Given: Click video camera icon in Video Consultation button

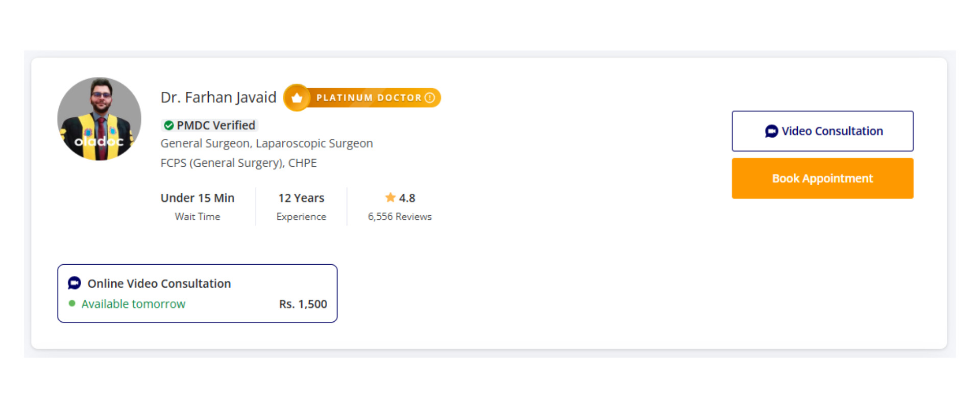Looking at the screenshot, I should [771, 132].
